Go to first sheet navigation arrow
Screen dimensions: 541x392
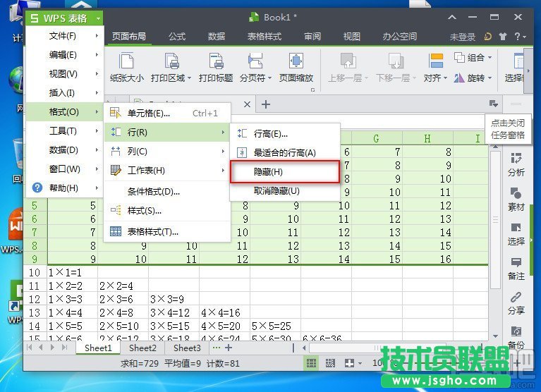click(x=30, y=348)
